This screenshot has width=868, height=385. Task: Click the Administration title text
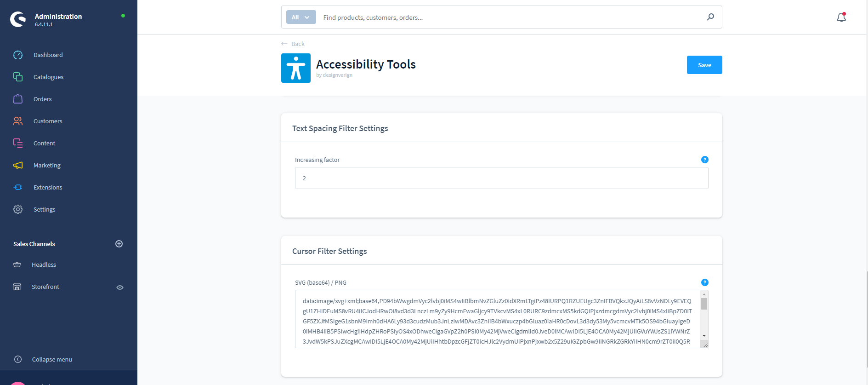click(58, 16)
